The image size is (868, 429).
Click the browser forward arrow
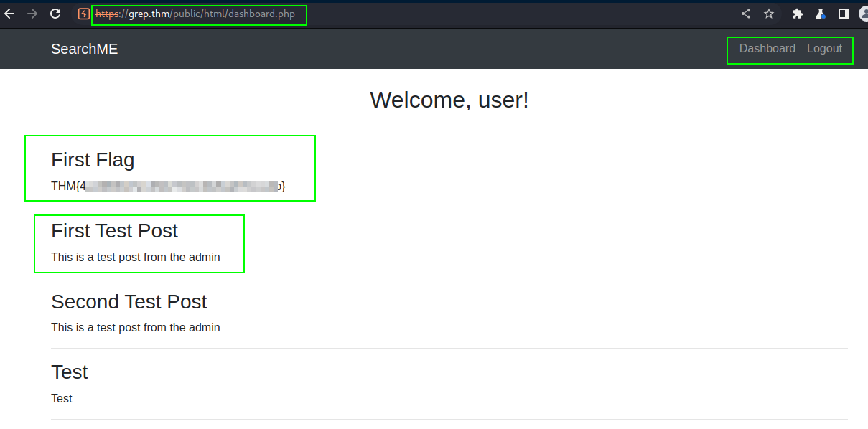click(32, 14)
